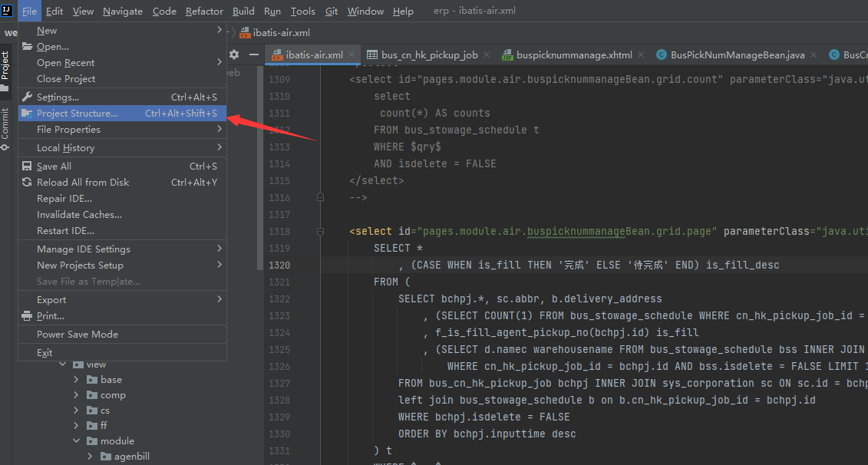Close the buspicknummanage.xhtml tab

(641, 54)
